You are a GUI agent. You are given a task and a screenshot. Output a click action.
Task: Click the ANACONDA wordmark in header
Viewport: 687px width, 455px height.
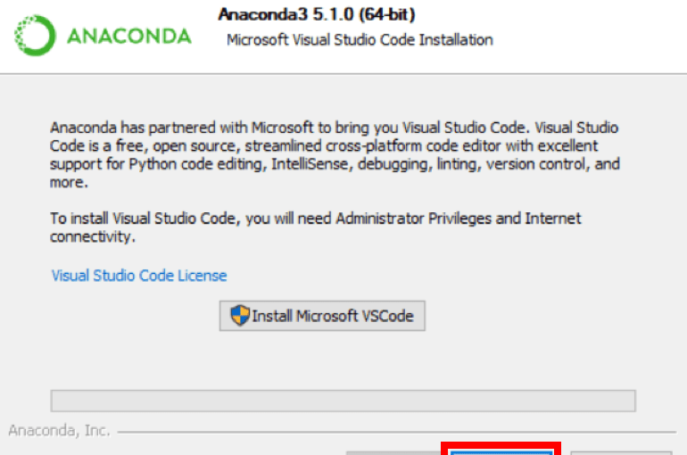point(129,36)
